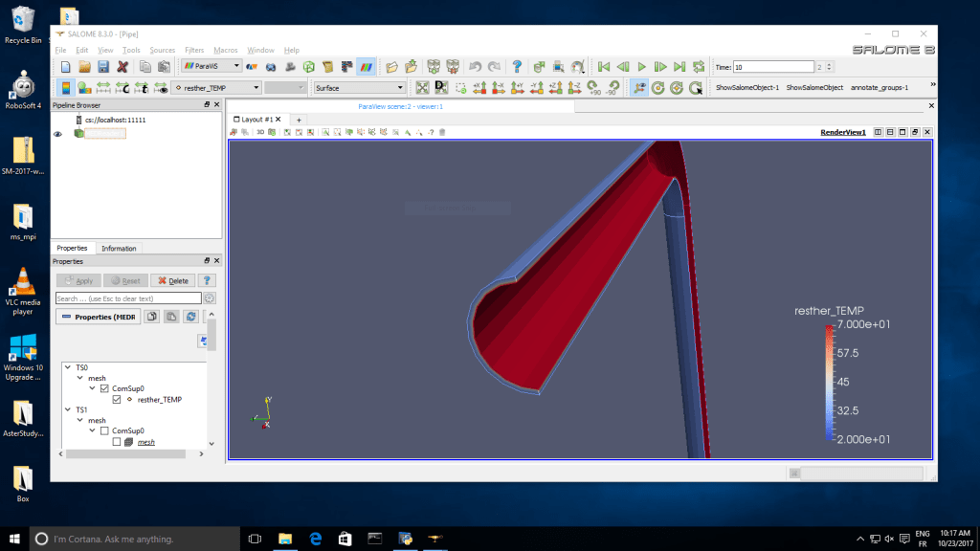Click the properties search field

click(129, 298)
